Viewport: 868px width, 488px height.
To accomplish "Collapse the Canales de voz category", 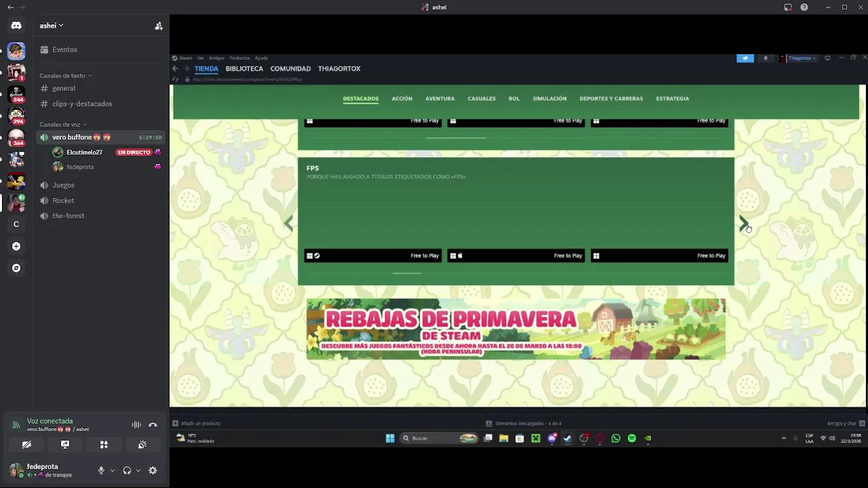I will click(x=62, y=124).
